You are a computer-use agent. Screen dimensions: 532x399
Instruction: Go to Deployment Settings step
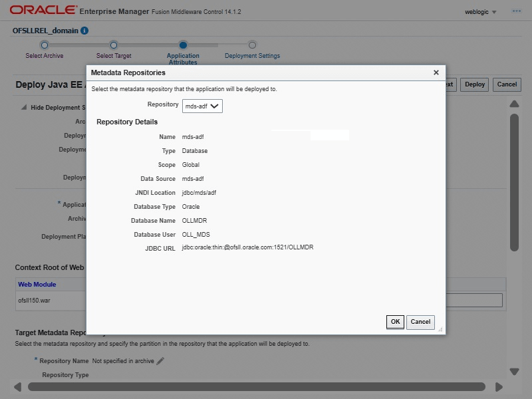tap(252, 56)
